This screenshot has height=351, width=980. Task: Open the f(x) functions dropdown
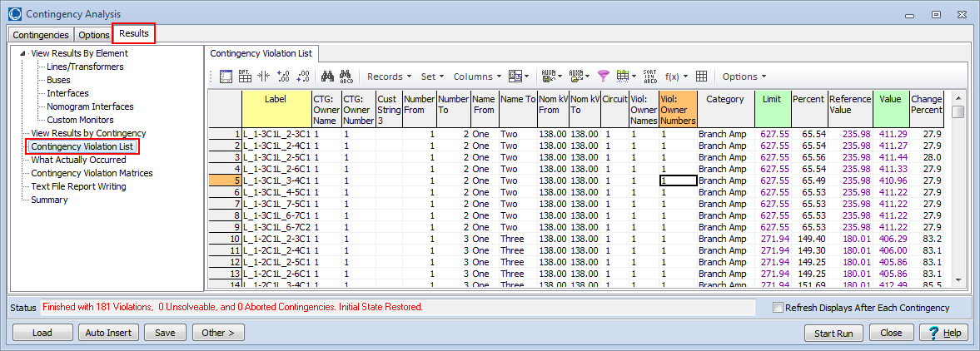pyautogui.click(x=676, y=77)
